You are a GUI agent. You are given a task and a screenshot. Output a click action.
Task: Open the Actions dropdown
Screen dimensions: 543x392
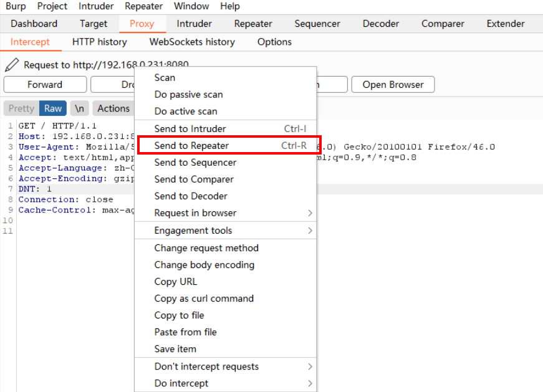coord(113,108)
